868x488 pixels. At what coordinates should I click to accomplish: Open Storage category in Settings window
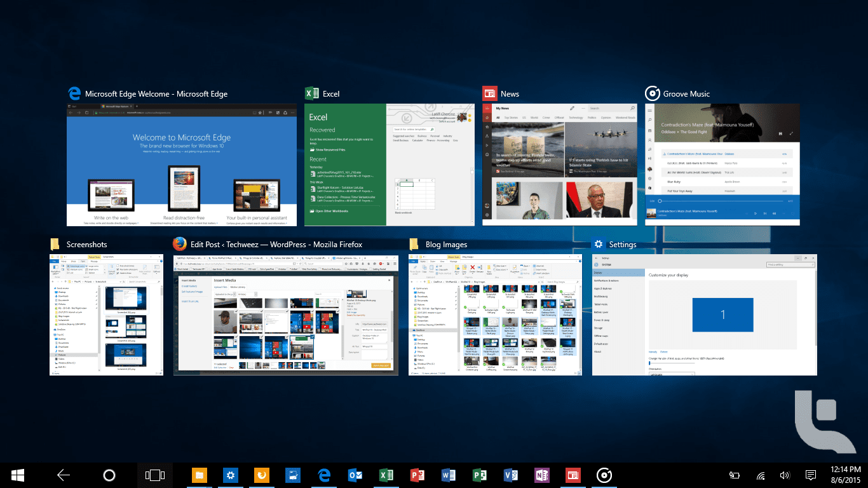click(x=618, y=328)
